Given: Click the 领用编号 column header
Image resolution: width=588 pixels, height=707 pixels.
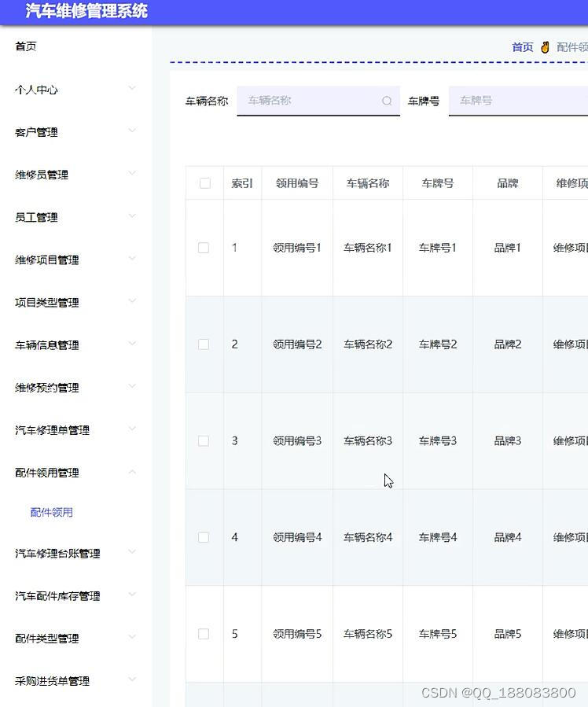Looking at the screenshot, I should (297, 183).
